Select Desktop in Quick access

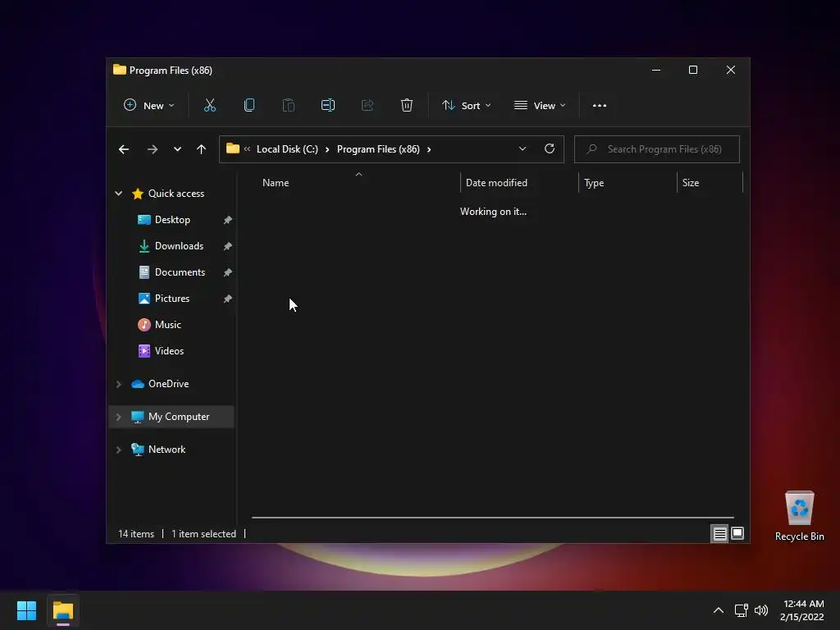pyautogui.click(x=172, y=220)
